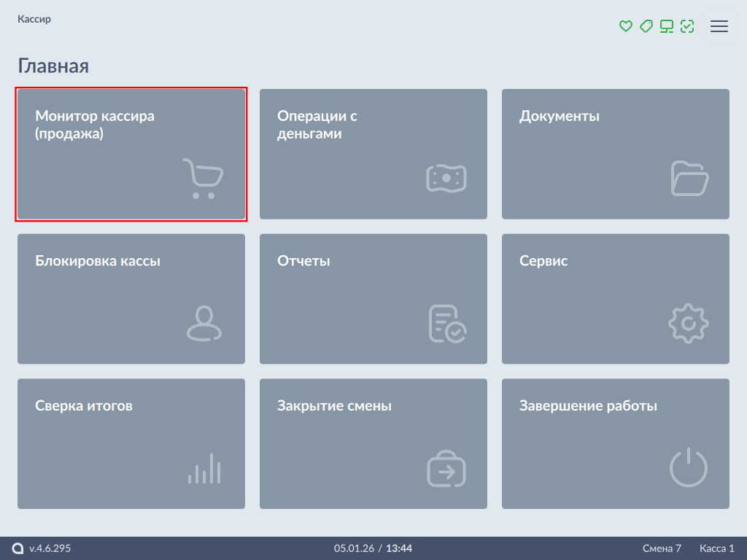Click the bar chart icon in Сверка итогов
The width and height of the screenshot is (747, 560).
tap(204, 468)
